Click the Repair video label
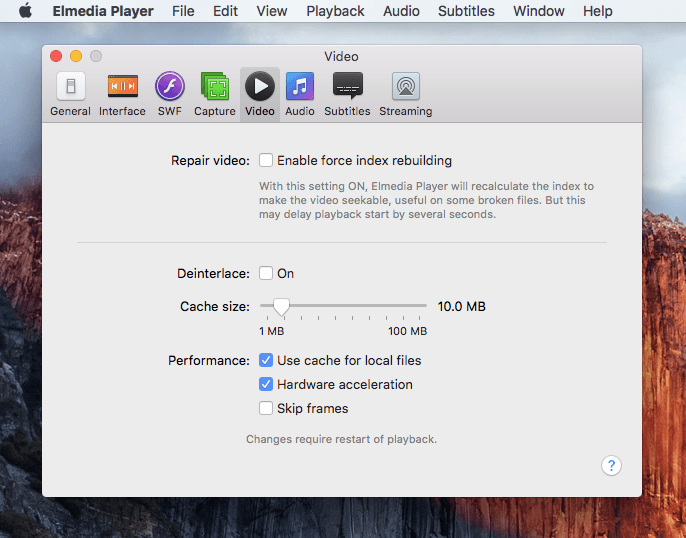The image size is (686, 538). tap(210, 161)
